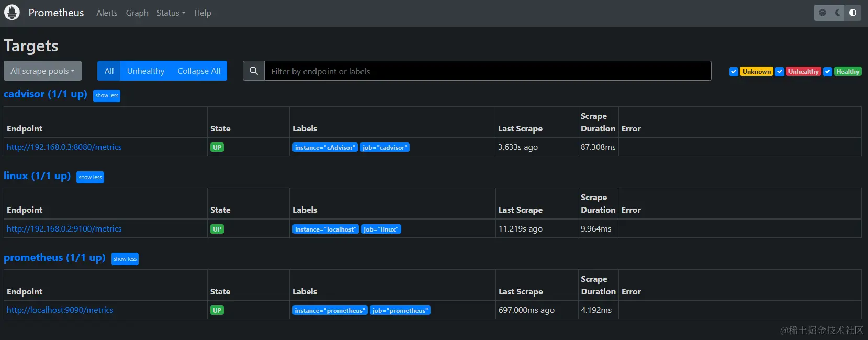Collapse the linux pool with show less
868x340 pixels.
coord(90,178)
